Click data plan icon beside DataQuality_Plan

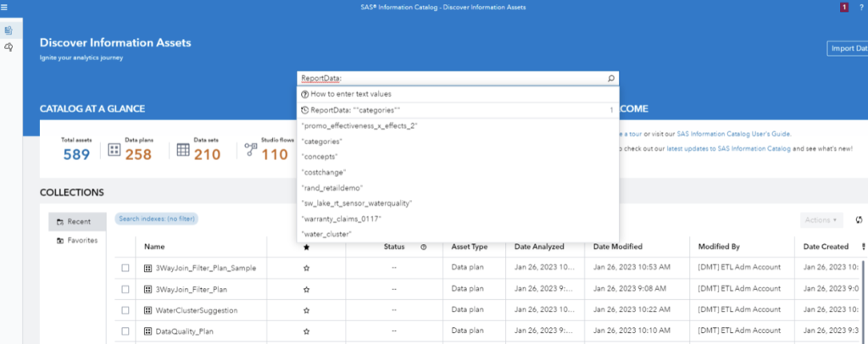tap(147, 331)
